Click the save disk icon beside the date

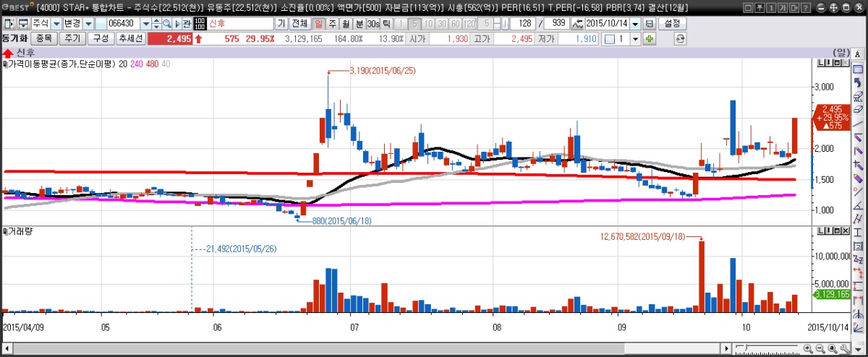[x=649, y=23]
